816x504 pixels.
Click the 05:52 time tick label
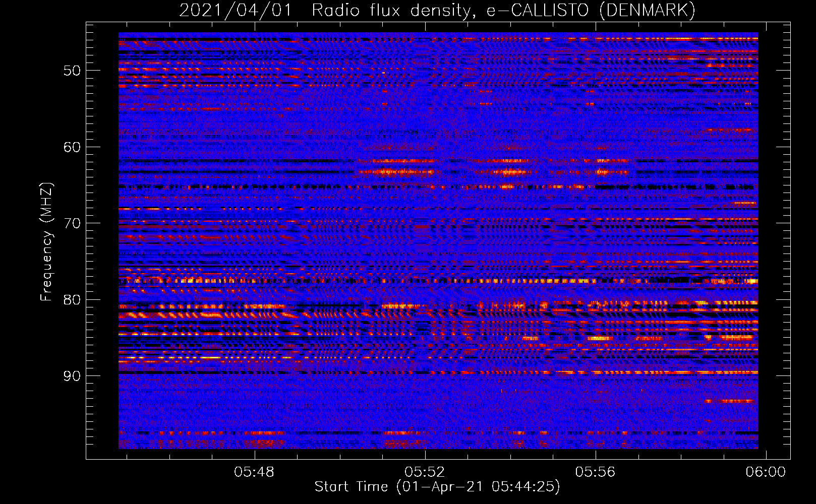tap(425, 472)
